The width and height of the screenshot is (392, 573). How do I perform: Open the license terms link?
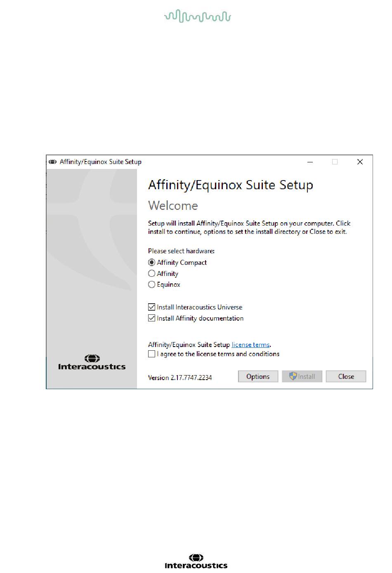coord(250,345)
